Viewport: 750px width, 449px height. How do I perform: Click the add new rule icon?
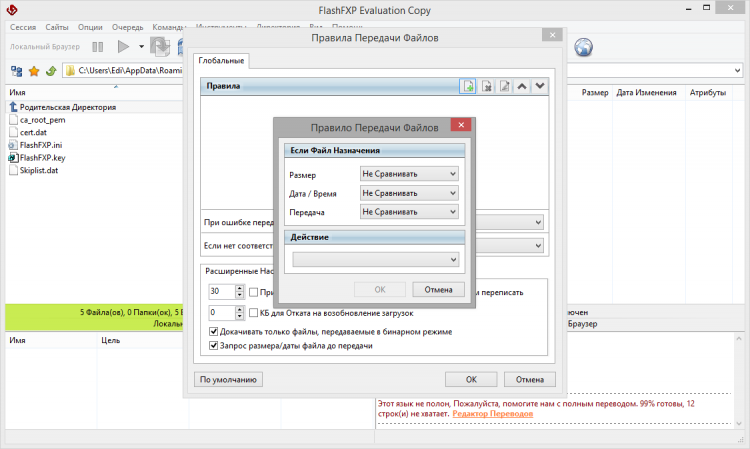click(x=468, y=87)
